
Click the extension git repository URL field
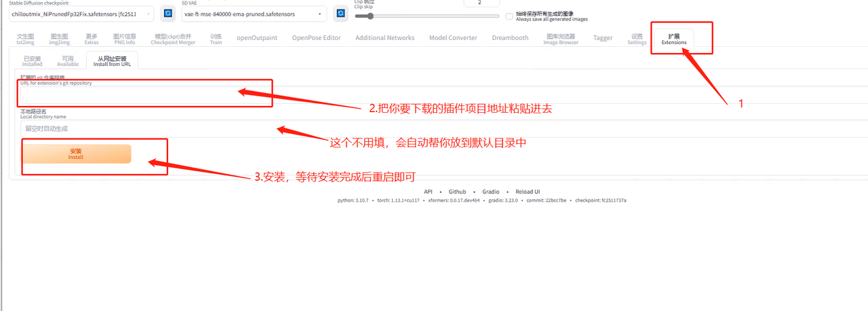pos(146,96)
